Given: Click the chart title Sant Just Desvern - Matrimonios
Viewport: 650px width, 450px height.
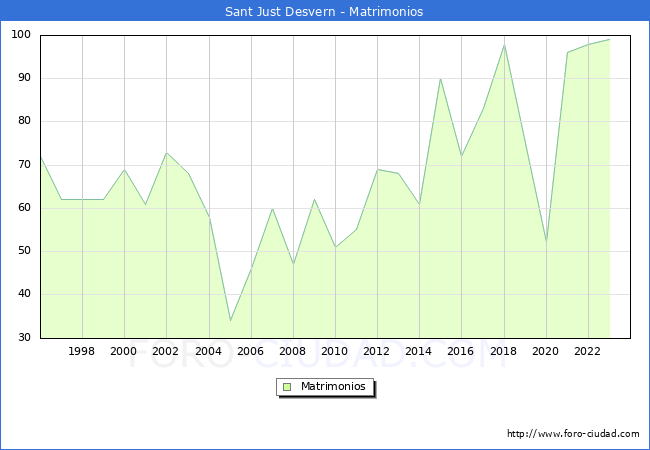Looking at the screenshot, I should (325, 12).
